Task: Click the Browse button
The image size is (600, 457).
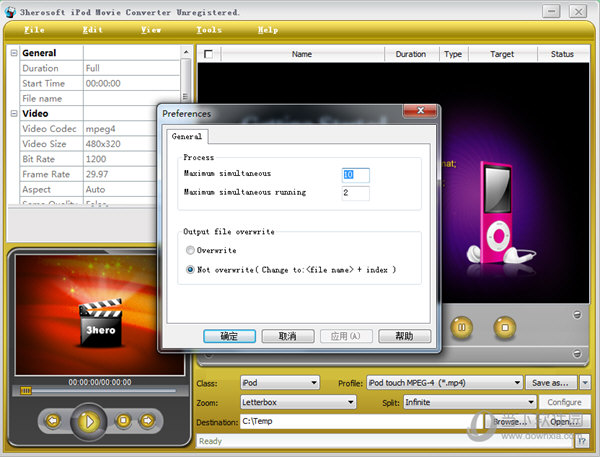Action: 509,422
